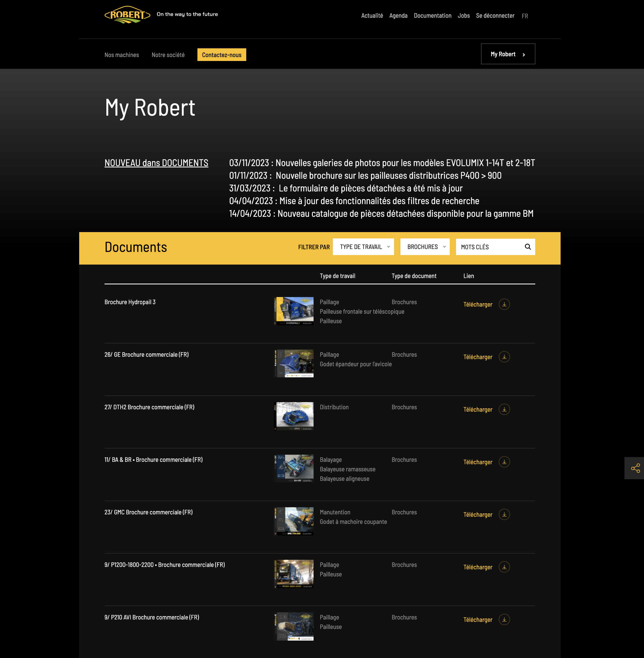The width and height of the screenshot is (644, 658).
Task: Click the Type de document column header
Action: tap(414, 276)
